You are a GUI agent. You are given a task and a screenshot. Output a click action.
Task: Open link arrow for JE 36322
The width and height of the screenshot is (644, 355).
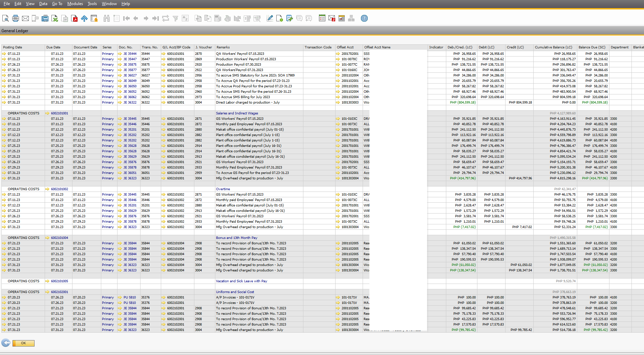(x=120, y=103)
